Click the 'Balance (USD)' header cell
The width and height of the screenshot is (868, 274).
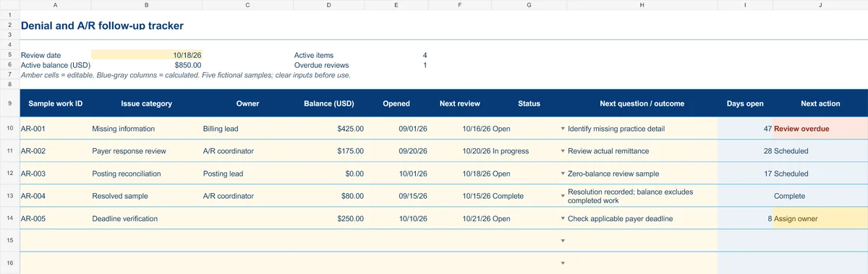[329, 103]
